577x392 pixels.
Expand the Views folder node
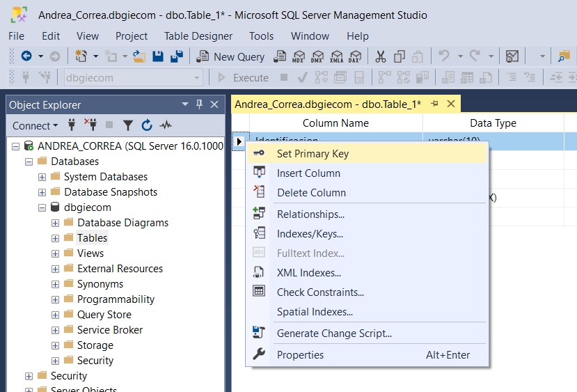tap(55, 254)
